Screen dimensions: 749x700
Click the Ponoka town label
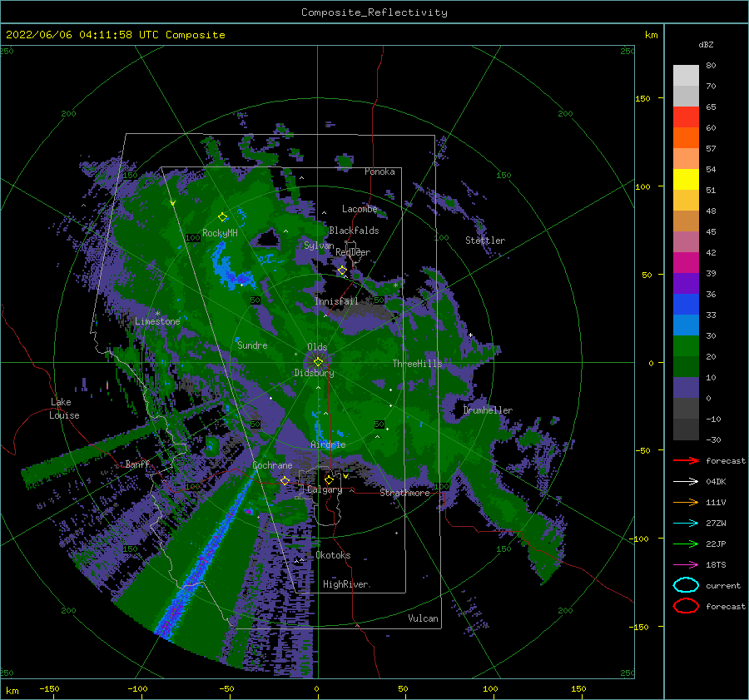379,171
